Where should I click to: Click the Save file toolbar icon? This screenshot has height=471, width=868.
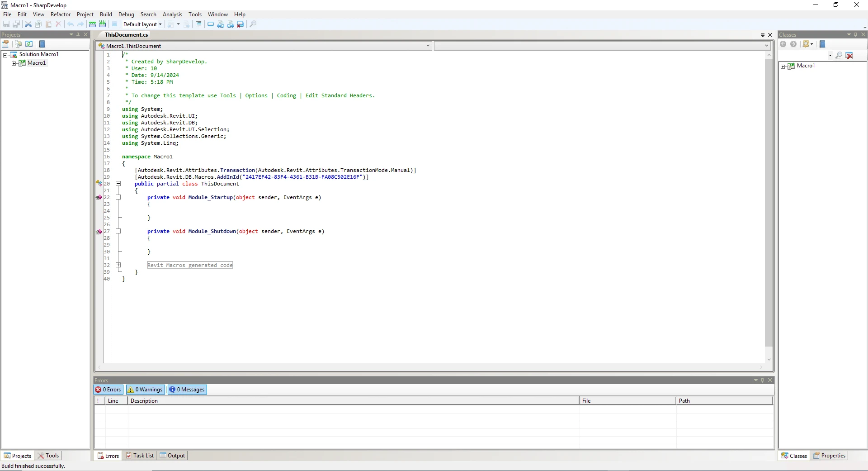click(6, 24)
